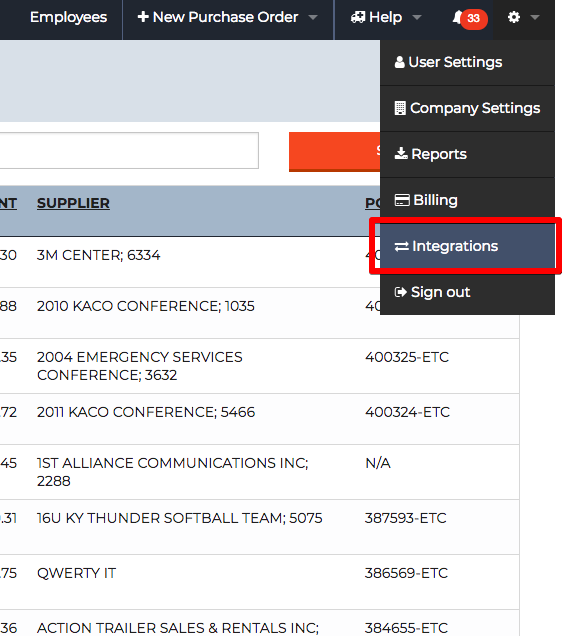Click the Company Settings building icon
The height and width of the screenshot is (636, 567).
coord(400,108)
